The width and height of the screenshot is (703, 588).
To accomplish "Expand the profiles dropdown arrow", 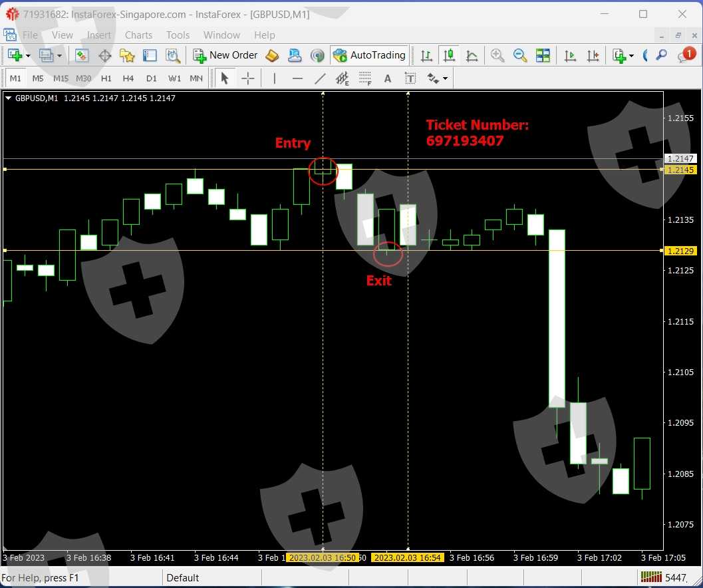I will (59, 56).
